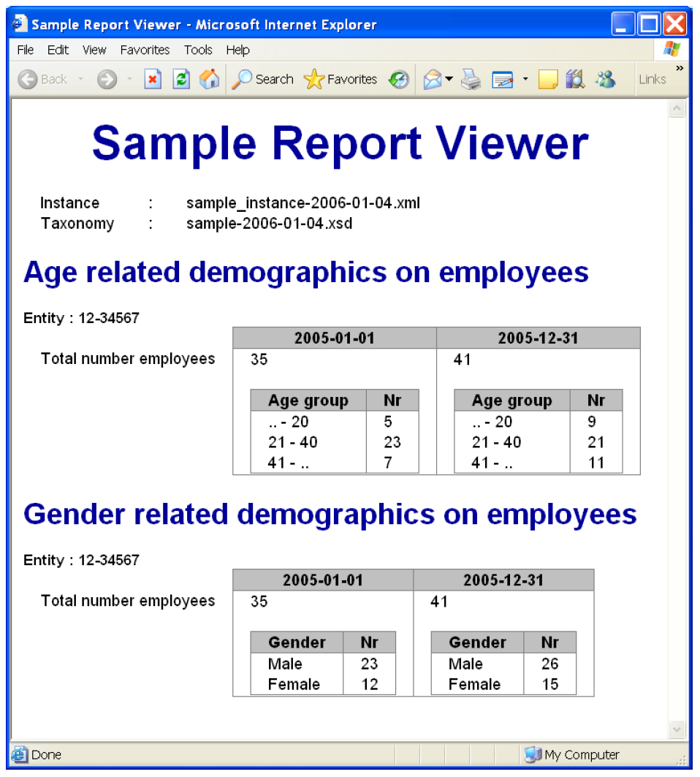Open the Forward history dropdown arrow
Viewport: 700px width, 777px height.
coord(129,79)
